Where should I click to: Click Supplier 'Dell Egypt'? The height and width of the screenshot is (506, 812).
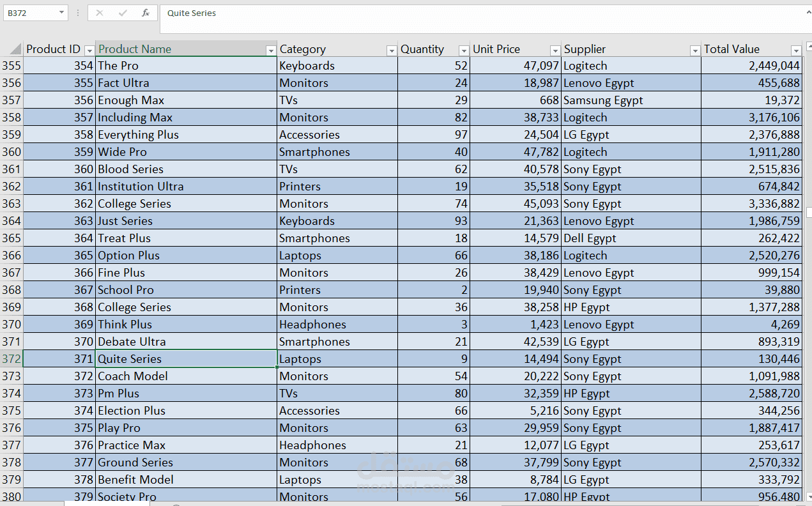click(x=631, y=238)
